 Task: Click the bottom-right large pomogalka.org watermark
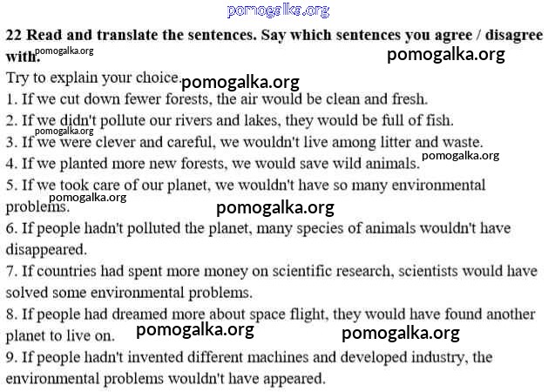click(400, 333)
